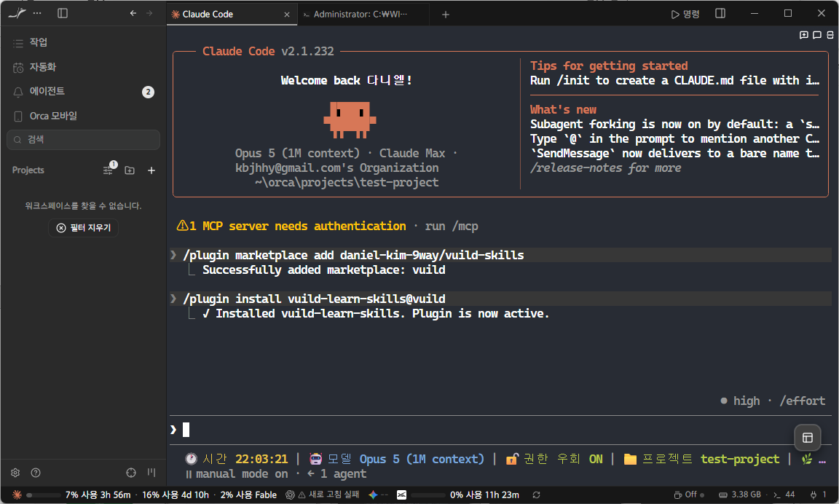Open the Orca 모바일 sidebar item

tap(83, 116)
